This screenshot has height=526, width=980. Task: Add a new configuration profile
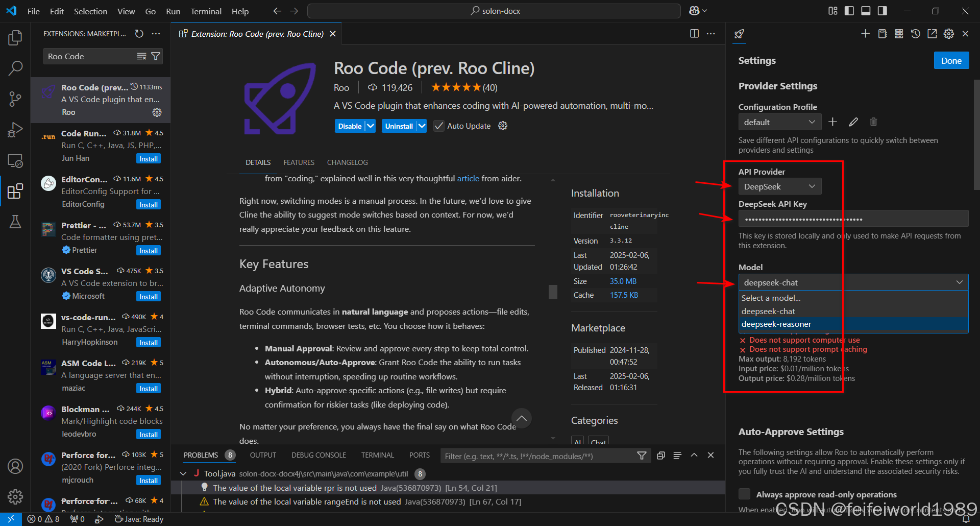(x=832, y=122)
